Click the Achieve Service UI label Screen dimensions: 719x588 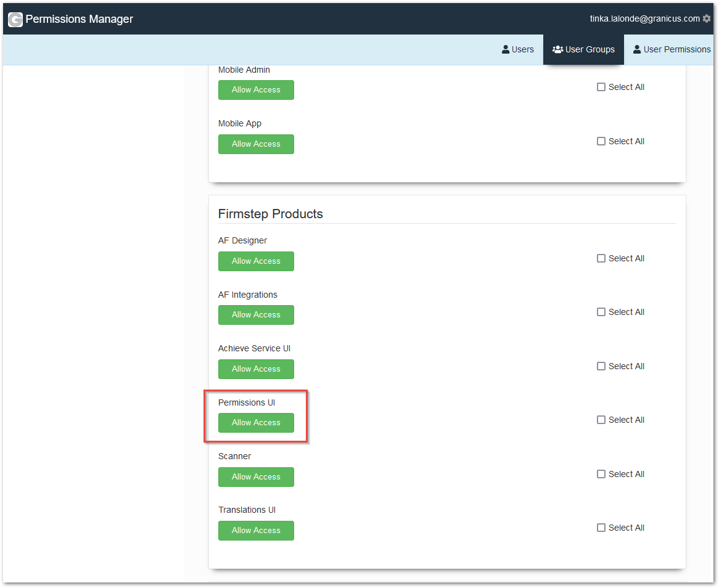click(x=255, y=348)
